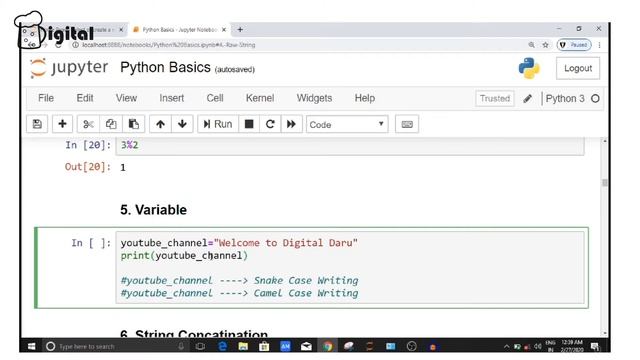Open the Mail app from the taskbar
The height and width of the screenshot is (360, 640).
(x=306, y=346)
